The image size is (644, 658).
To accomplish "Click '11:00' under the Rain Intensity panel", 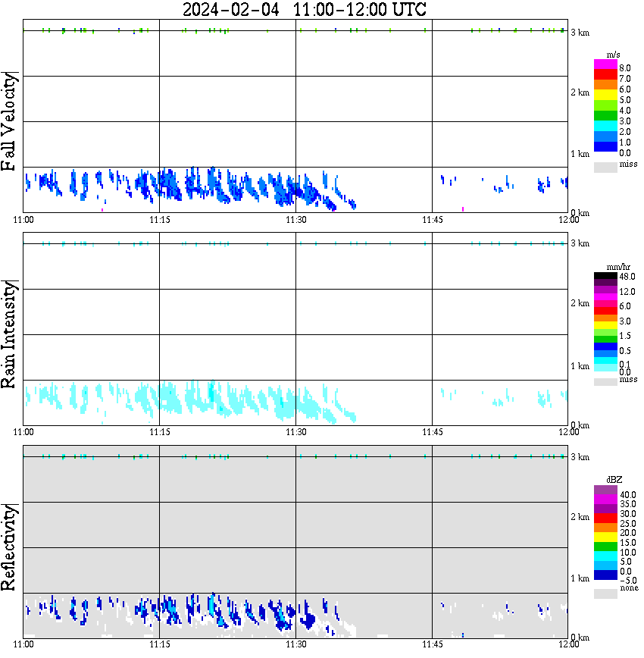I will click(23, 432).
